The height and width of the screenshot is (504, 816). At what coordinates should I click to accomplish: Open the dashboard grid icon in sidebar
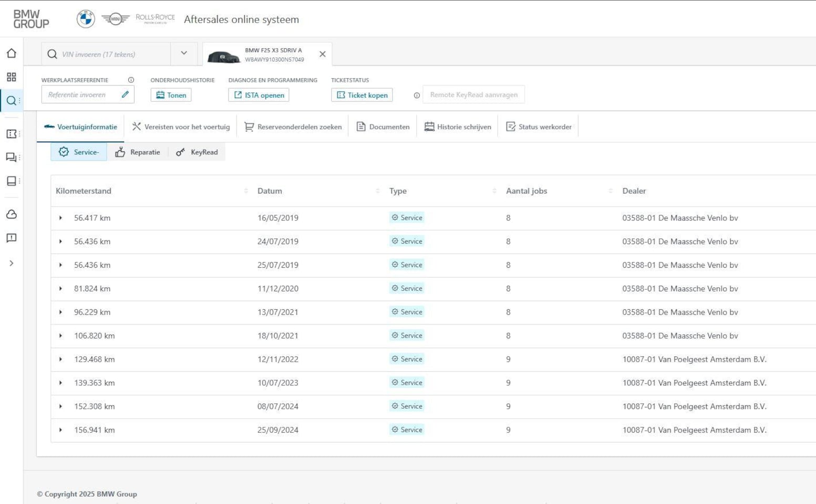tap(12, 77)
